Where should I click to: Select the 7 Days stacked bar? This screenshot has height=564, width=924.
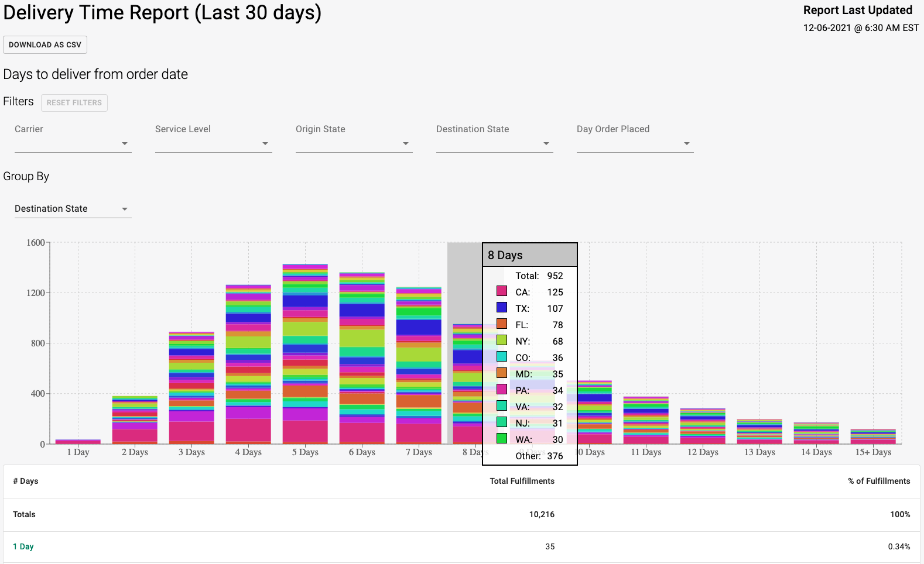[419, 366]
